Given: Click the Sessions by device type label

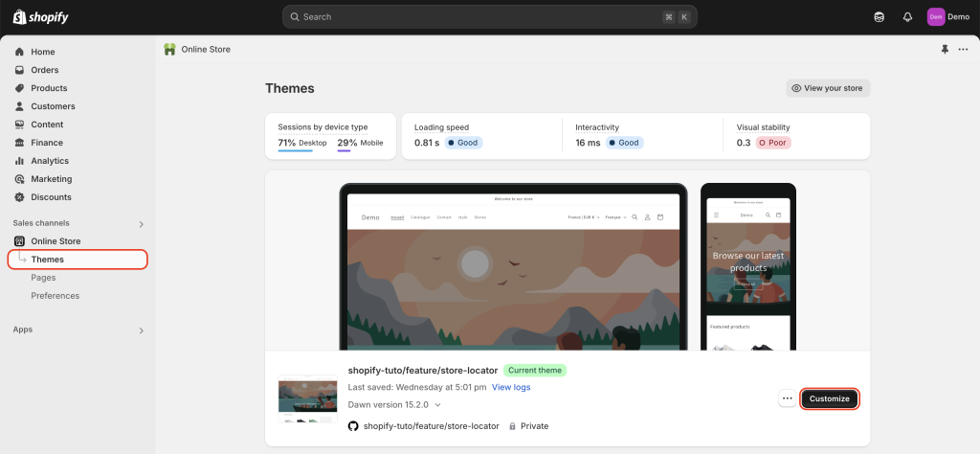Looking at the screenshot, I should pyautogui.click(x=323, y=127).
